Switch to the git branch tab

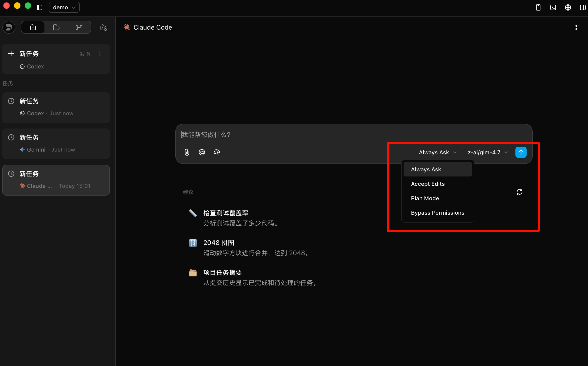click(x=79, y=27)
